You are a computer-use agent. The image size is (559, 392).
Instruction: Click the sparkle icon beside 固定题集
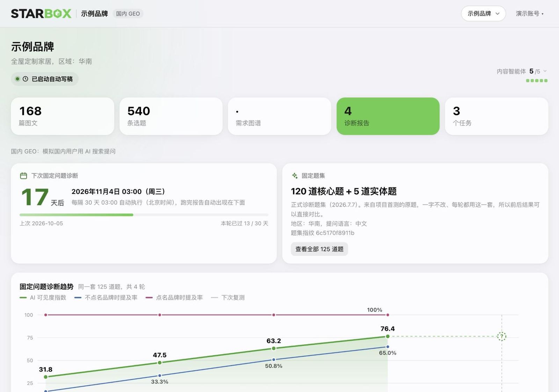tap(295, 176)
